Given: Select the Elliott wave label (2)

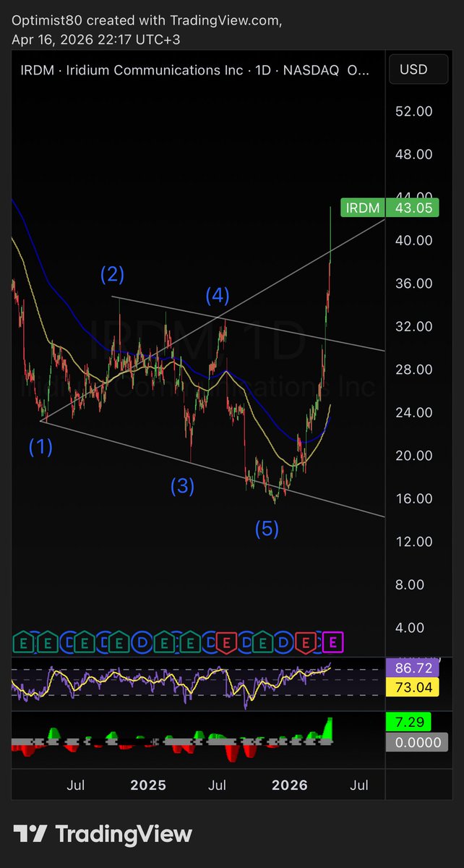Looking at the screenshot, I should 112,274.
